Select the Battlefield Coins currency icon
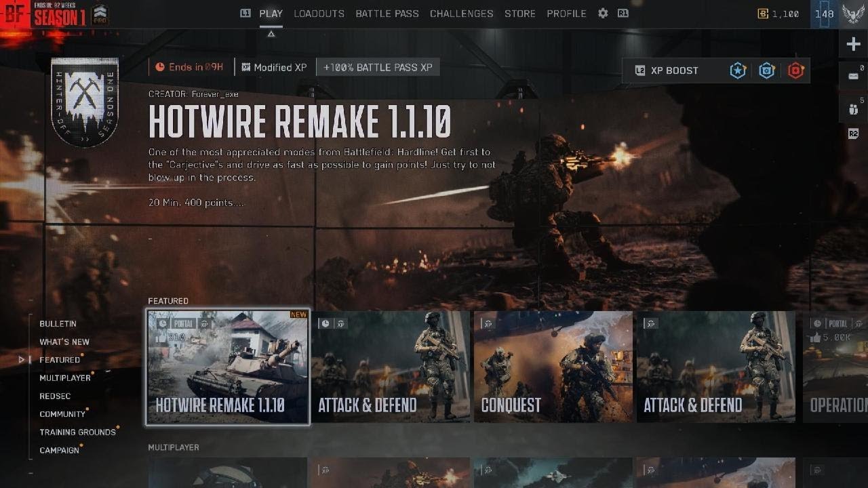This screenshot has height=488, width=868. pyautogui.click(x=763, y=14)
